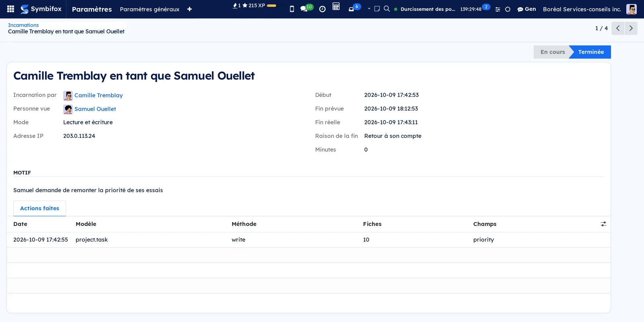Go to the previous record arrow

point(618,28)
